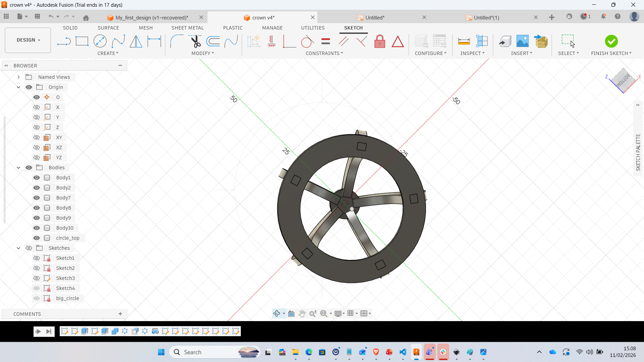Image resolution: width=644 pixels, height=362 pixels.
Task: Click the ViewCube BOTTOM face
Action: pyautogui.click(x=624, y=80)
